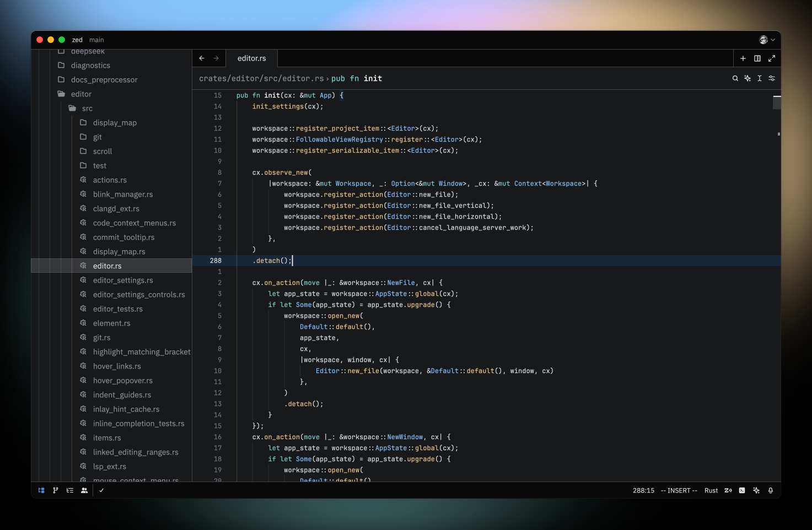
Task: Open the main branch switcher
Action: click(x=96, y=40)
